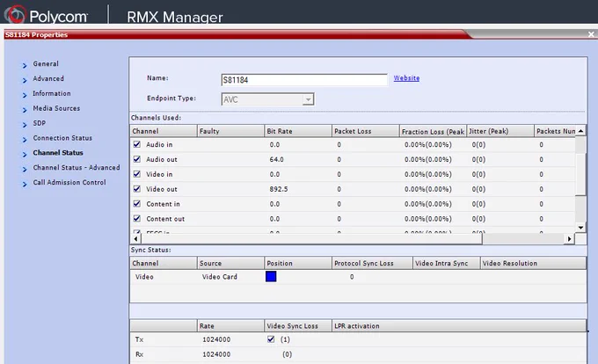Image resolution: width=598 pixels, height=364 pixels.
Task: Click channels table scroll down arrow
Action: pyautogui.click(x=580, y=228)
